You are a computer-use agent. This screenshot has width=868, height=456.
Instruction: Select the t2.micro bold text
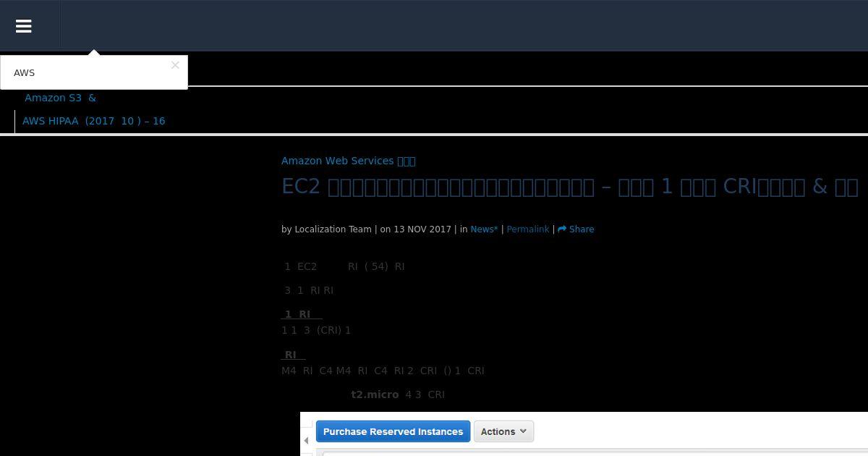coord(375,394)
